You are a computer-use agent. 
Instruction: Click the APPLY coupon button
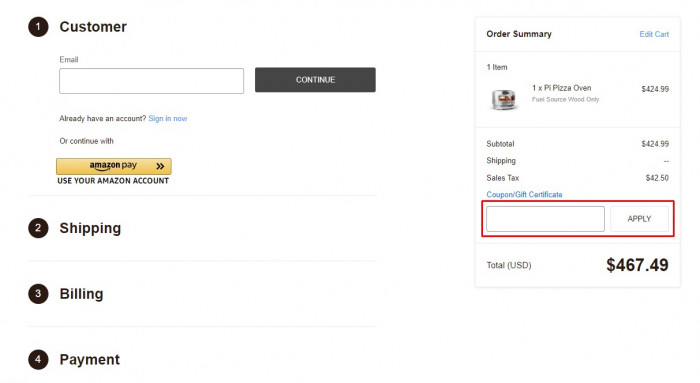pyautogui.click(x=639, y=219)
